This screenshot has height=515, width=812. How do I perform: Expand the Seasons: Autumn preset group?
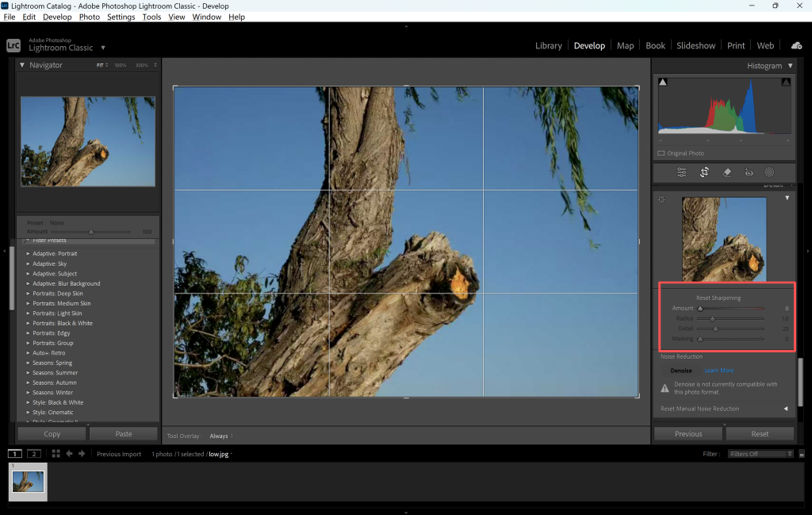coord(28,383)
